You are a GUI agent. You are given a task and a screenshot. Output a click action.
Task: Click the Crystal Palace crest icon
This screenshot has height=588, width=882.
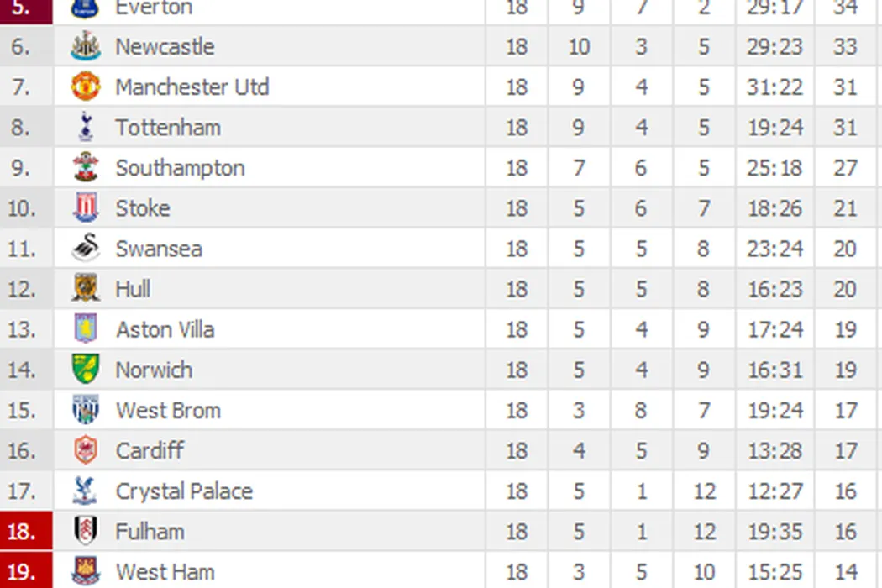pos(85,491)
